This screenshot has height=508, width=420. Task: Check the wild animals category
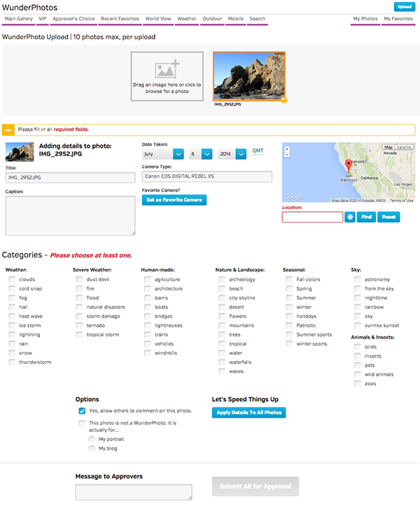coord(358,374)
